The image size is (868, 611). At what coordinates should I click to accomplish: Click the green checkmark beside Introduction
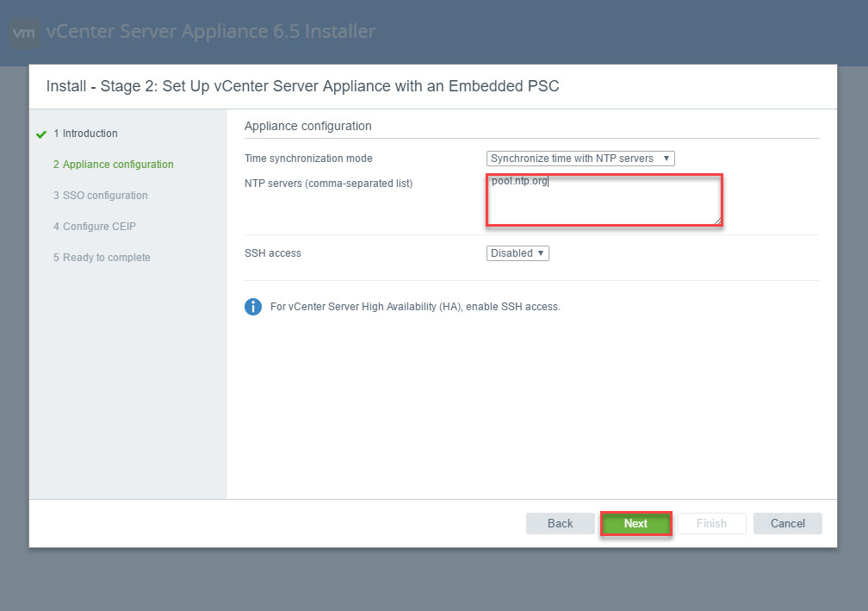40,134
